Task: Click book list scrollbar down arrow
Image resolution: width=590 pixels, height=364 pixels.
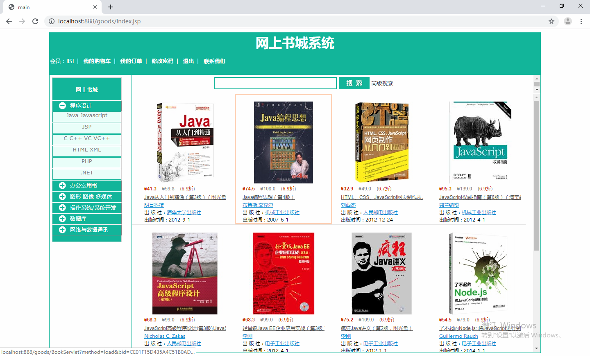Action: 537,348
